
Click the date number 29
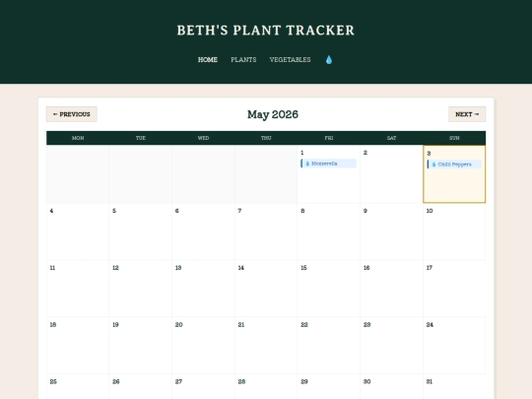point(304,381)
